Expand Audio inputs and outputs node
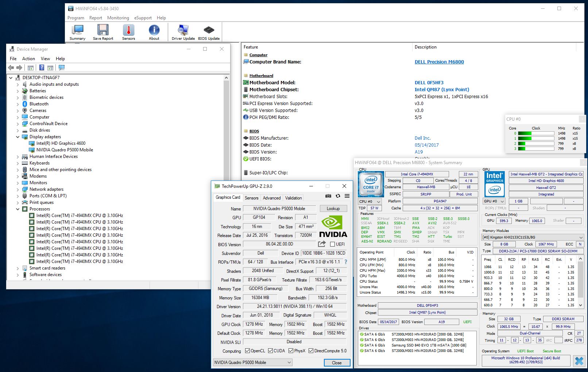588x372 pixels. pos(18,84)
